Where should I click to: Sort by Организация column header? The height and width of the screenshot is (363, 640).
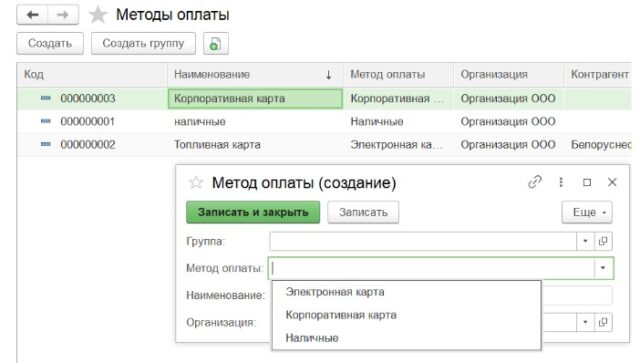point(509,75)
